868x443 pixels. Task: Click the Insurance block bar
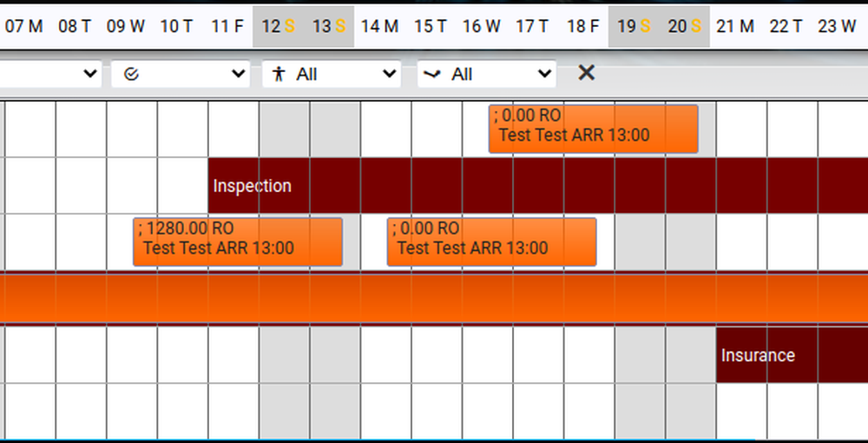(792, 354)
